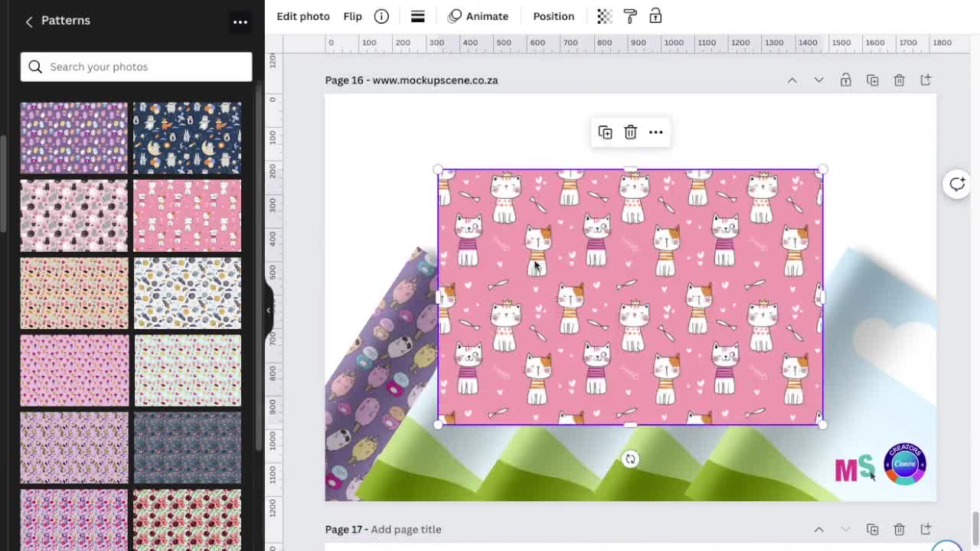980x551 pixels.
Task: Toggle the Lock icon in the toolbar
Action: tap(655, 16)
